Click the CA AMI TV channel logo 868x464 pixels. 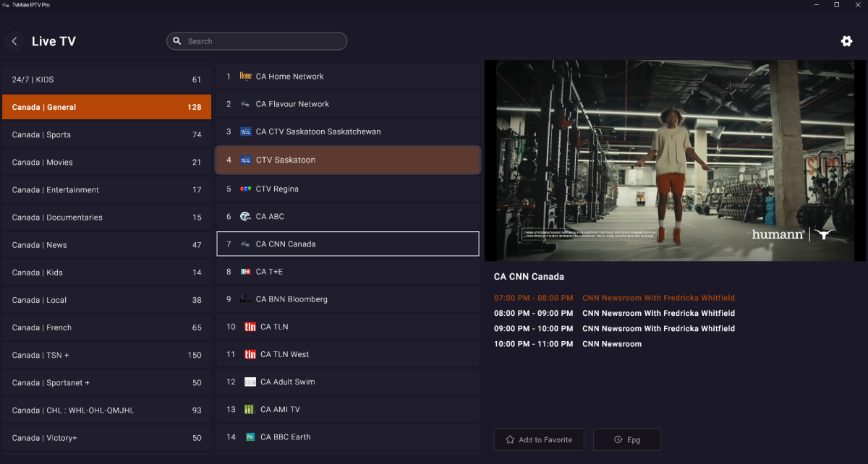250,410
